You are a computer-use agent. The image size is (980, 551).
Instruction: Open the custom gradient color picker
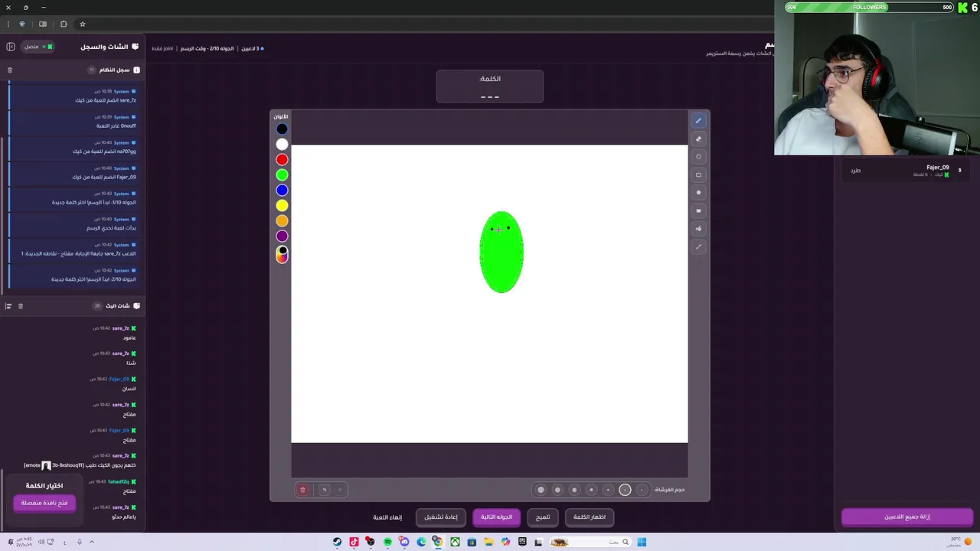pyautogui.click(x=282, y=254)
